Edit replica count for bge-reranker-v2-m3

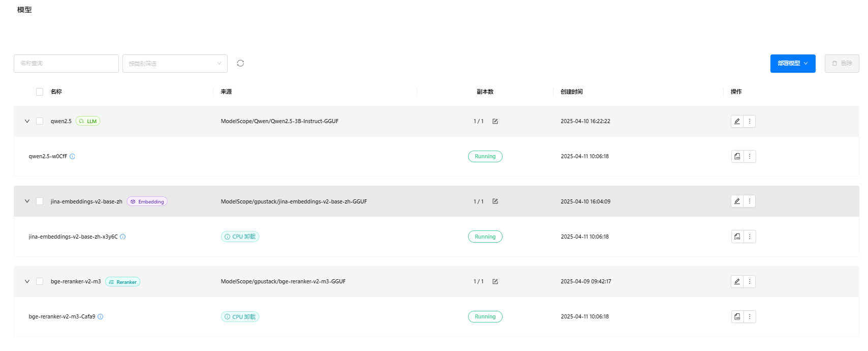point(495,281)
